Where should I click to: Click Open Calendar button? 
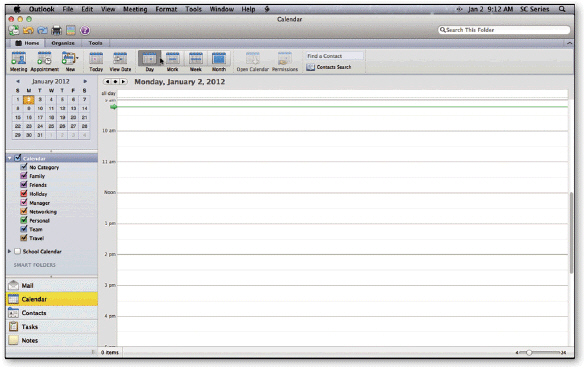(x=253, y=62)
